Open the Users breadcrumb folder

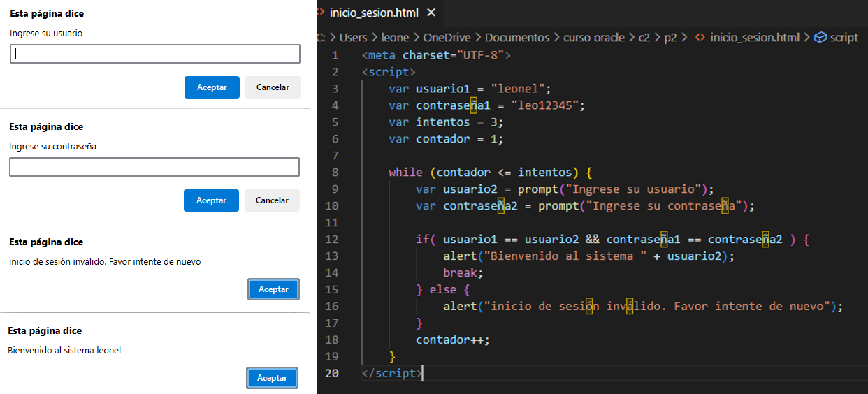(354, 38)
